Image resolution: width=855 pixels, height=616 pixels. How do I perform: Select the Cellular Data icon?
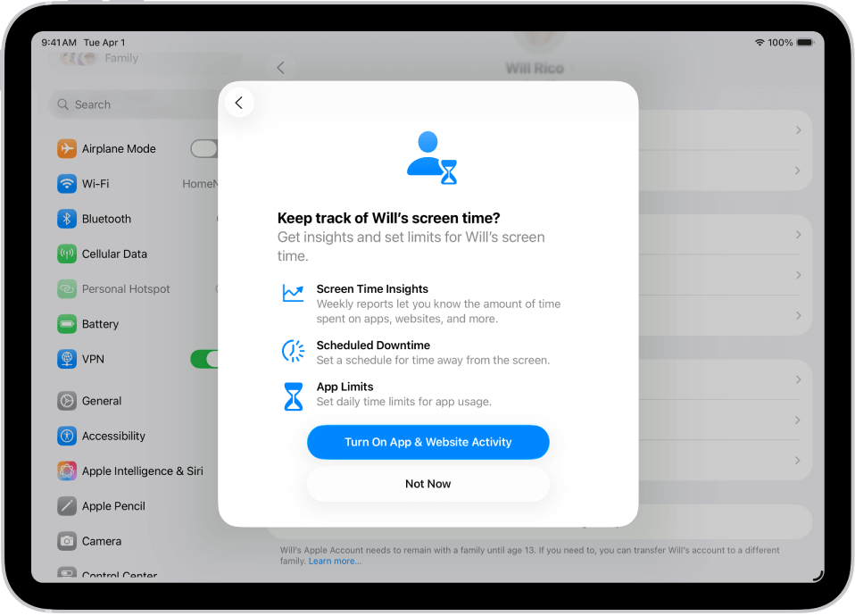(66, 254)
